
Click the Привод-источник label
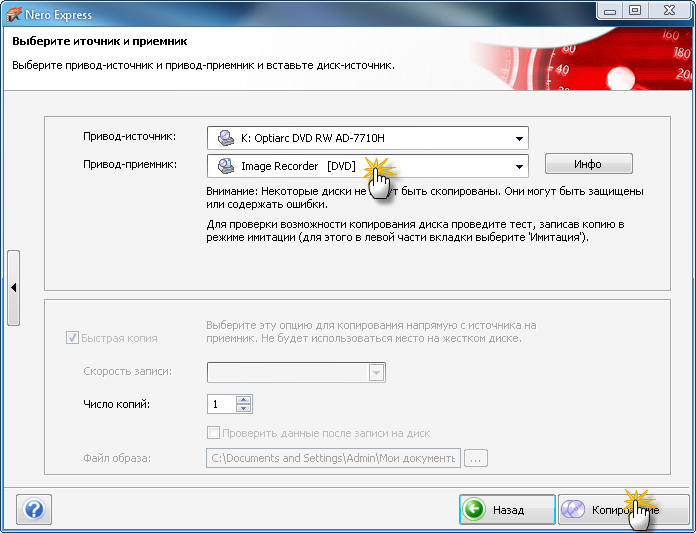[x=130, y=136]
